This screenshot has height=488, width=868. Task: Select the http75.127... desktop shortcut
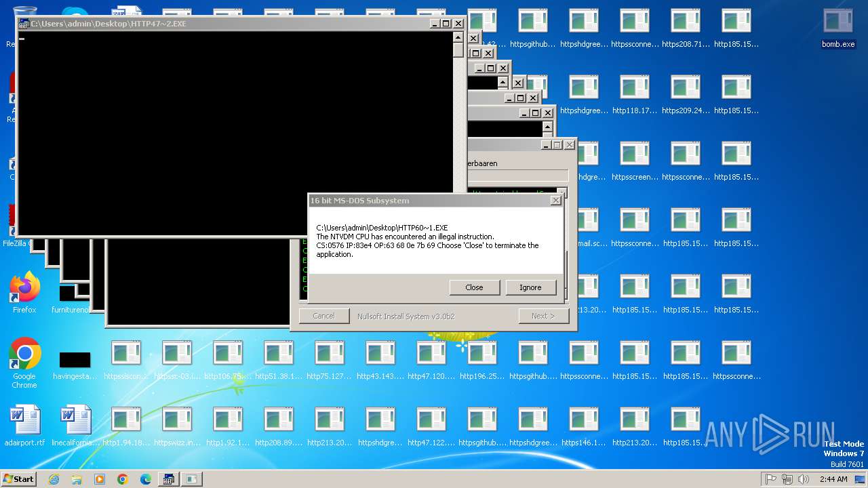[x=330, y=361]
